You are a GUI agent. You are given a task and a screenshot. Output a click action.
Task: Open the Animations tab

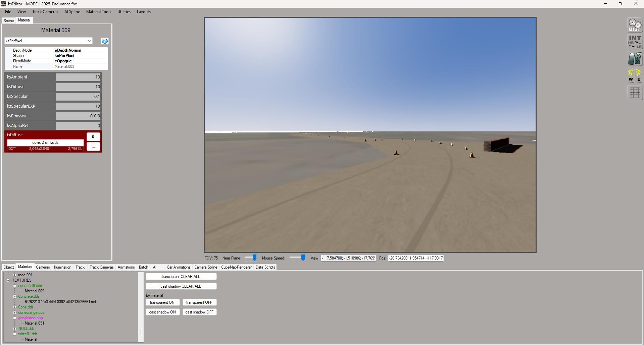[126, 267]
